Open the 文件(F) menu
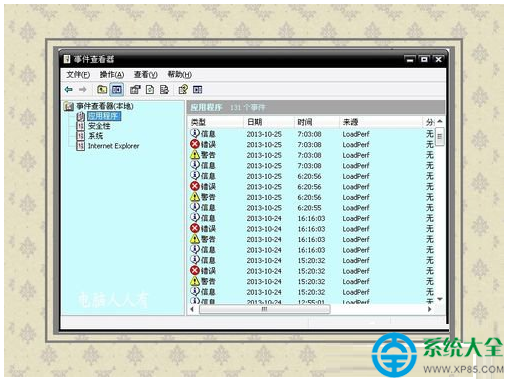This screenshot has width=506, height=380. click(78, 74)
